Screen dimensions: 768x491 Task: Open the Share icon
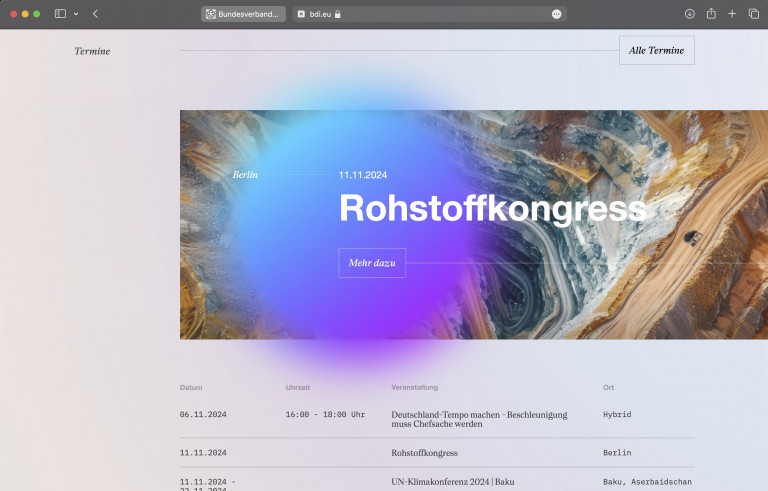pos(711,14)
